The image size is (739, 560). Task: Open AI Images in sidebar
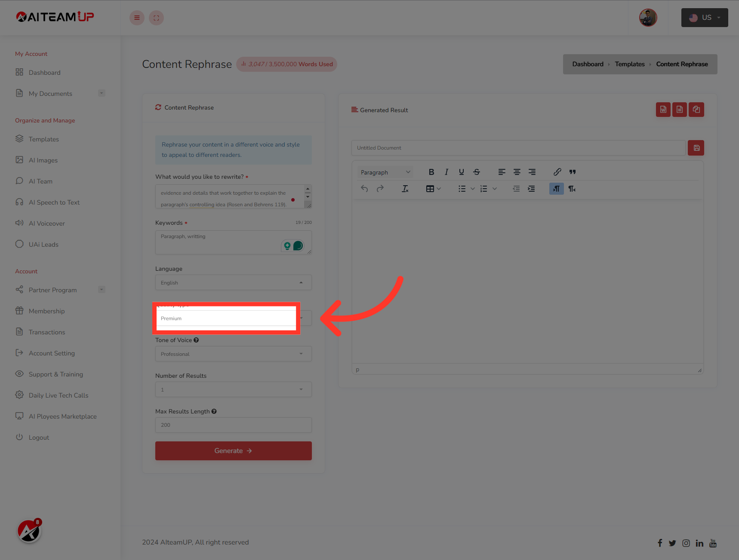pyautogui.click(x=43, y=160)
